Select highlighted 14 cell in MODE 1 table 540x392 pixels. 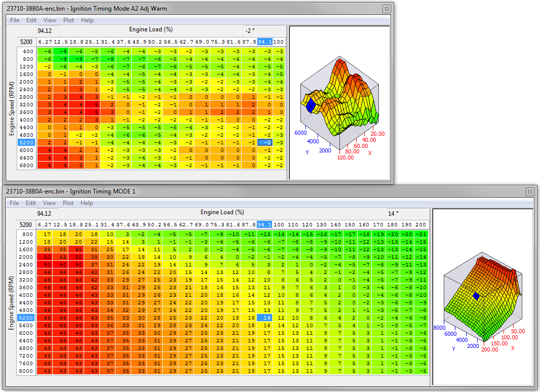pos(264,318)
